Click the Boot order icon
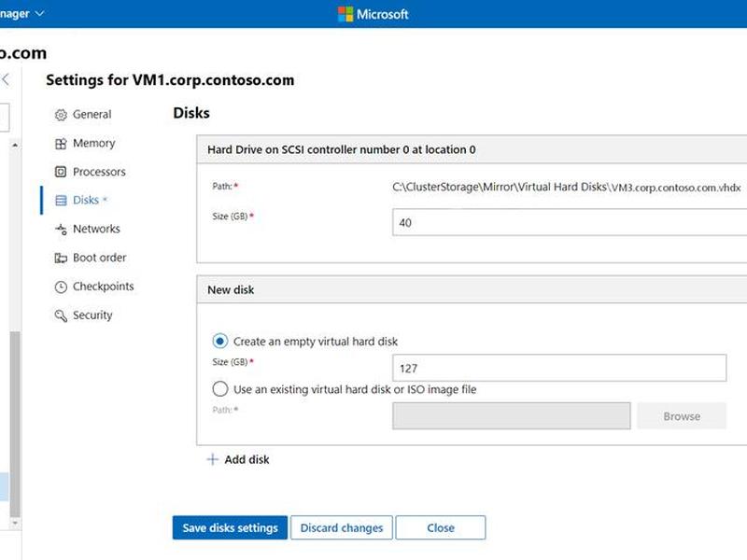This screenshot has height=560, width=747. [61, 259]
